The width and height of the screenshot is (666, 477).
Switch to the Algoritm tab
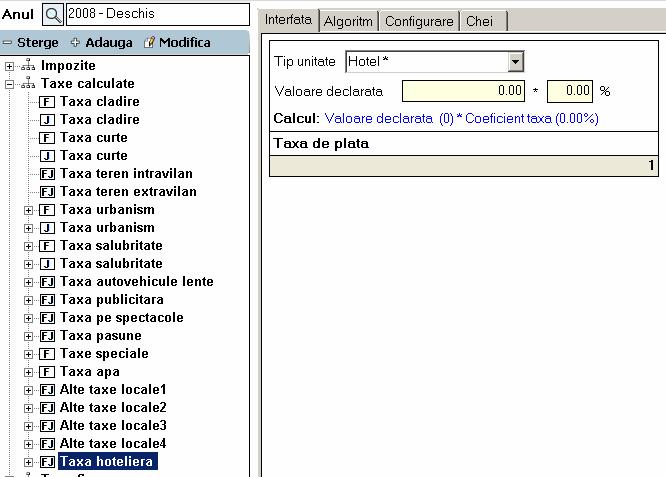348,21
